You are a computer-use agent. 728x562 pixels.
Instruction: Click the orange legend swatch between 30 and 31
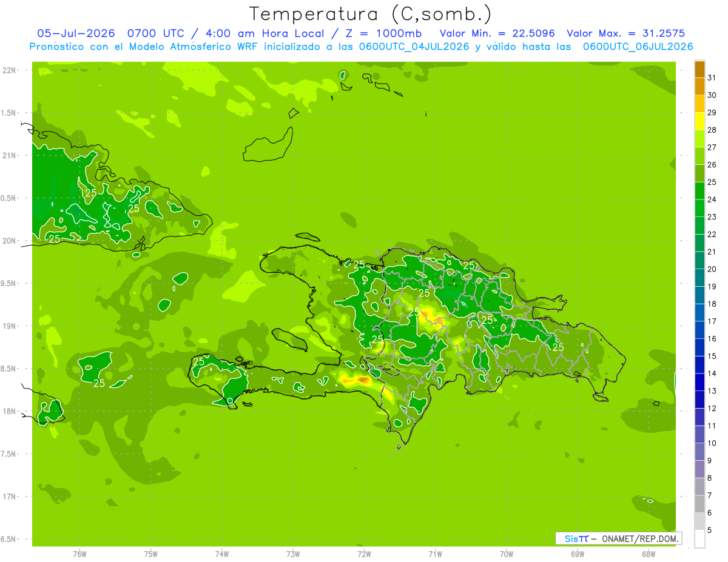pyautogui.click(x=699, y=86)
